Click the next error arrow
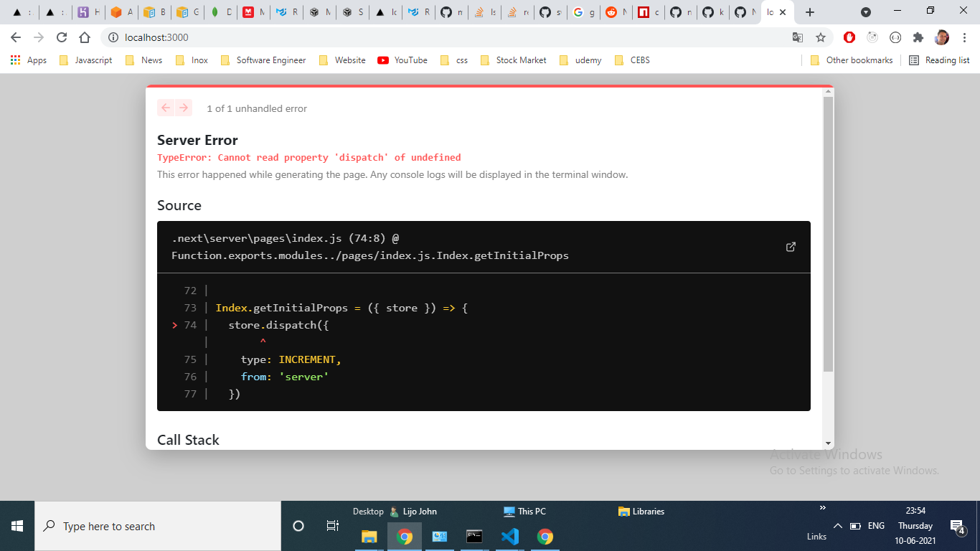The width and height of the screenshot is (980, 551). [x=184, y=108]
